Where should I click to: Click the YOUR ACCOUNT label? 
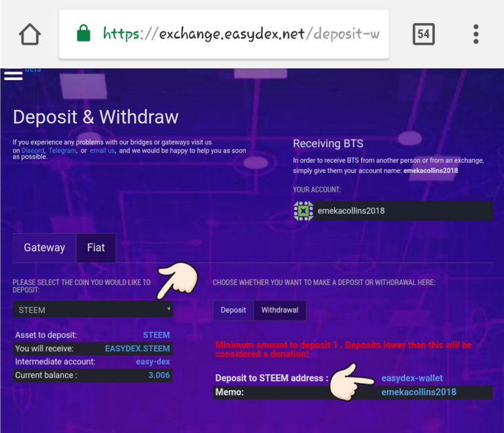tap(316, 190)
